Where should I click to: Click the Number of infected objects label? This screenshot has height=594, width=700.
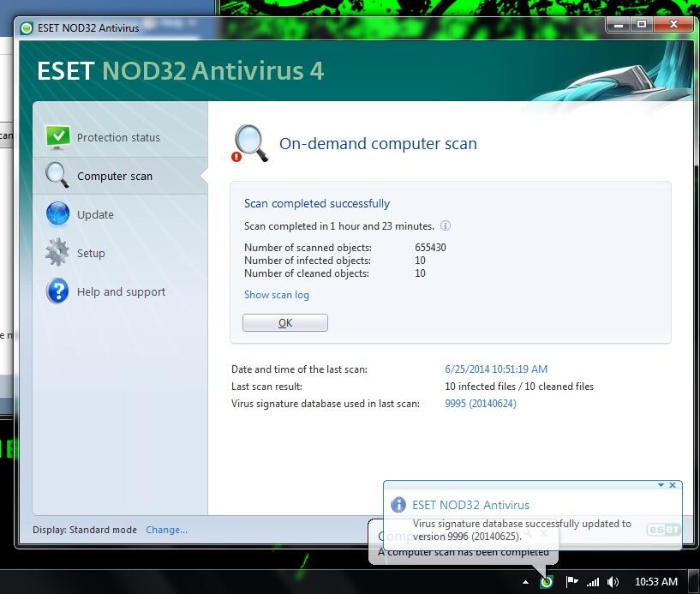point(308,261)
